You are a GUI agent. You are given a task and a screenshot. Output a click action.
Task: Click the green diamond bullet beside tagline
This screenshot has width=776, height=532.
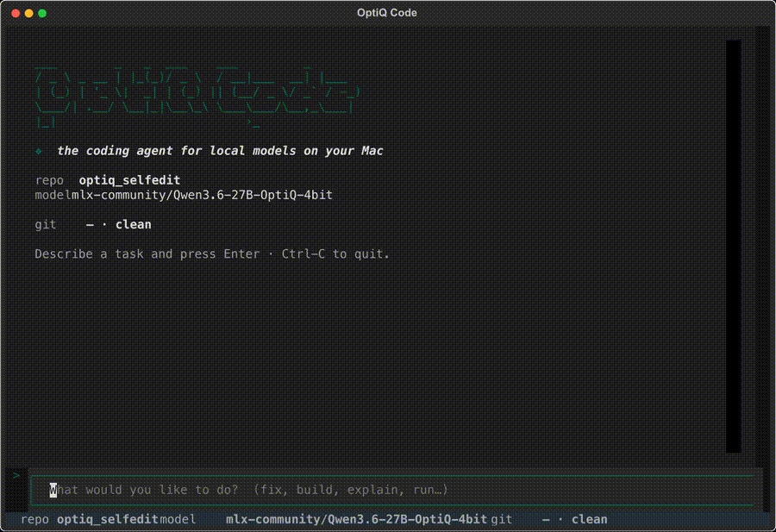(x=39, y=151)
